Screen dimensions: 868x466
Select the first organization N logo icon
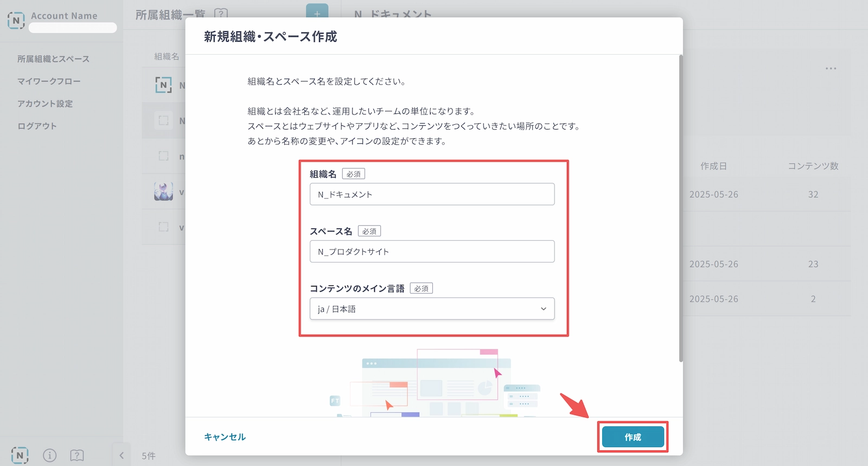163,85
